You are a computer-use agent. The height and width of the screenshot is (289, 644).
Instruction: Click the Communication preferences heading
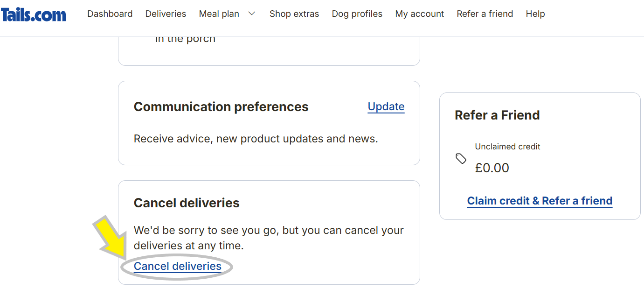[221, 107]
